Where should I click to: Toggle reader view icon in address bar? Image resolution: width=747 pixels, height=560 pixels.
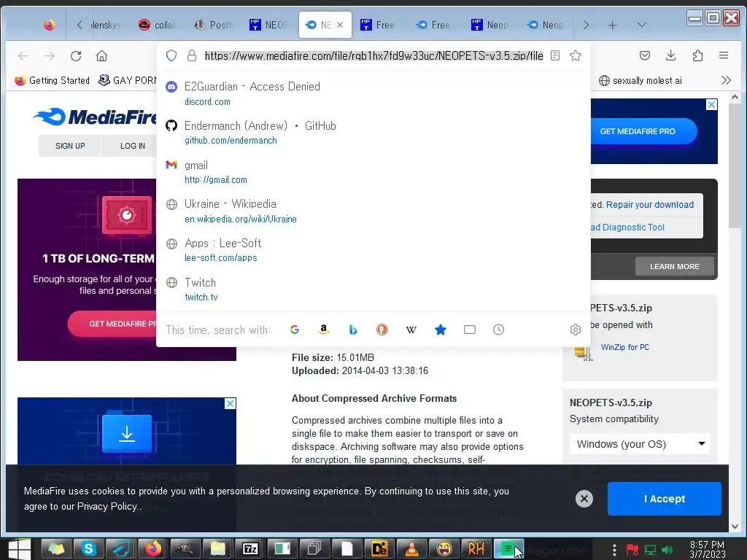(555, 55)
